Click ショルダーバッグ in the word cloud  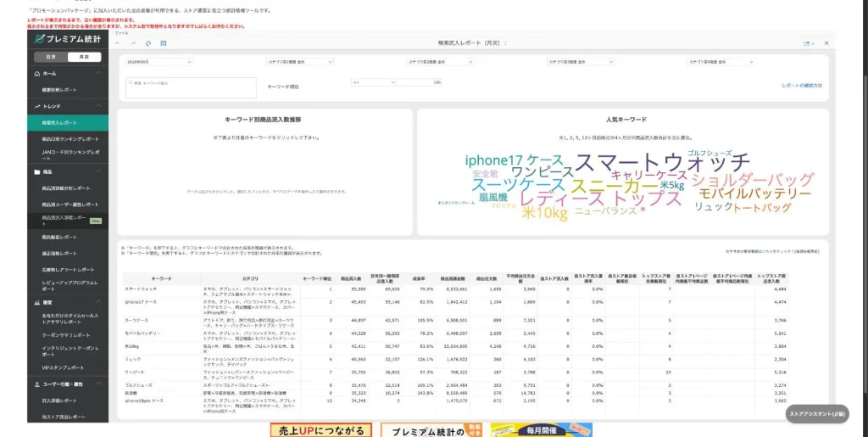click(x=753, y=179)
